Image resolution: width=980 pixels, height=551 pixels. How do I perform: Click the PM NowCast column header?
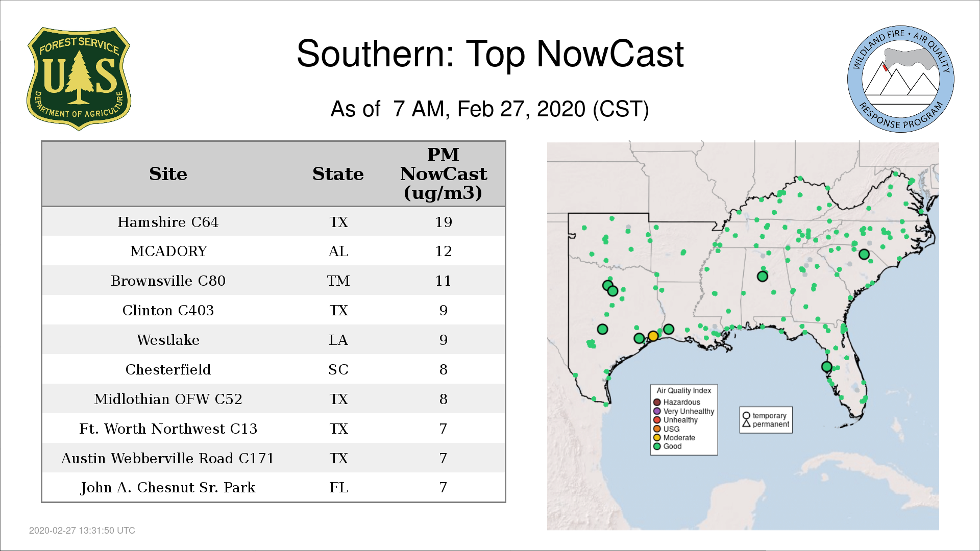pyautogui.click(x=443, y=174)
